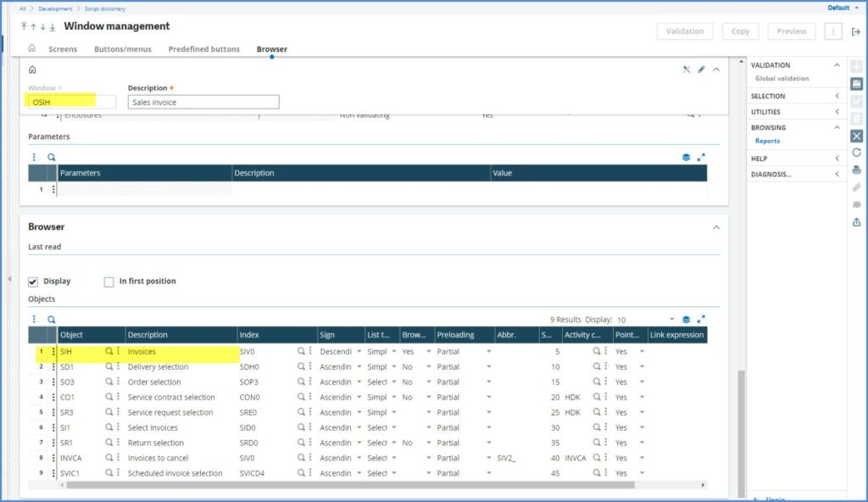The width and height of the screenshot is (868, 502).
Task: Open the Display results count dropdown
Action: pos(672,320)
